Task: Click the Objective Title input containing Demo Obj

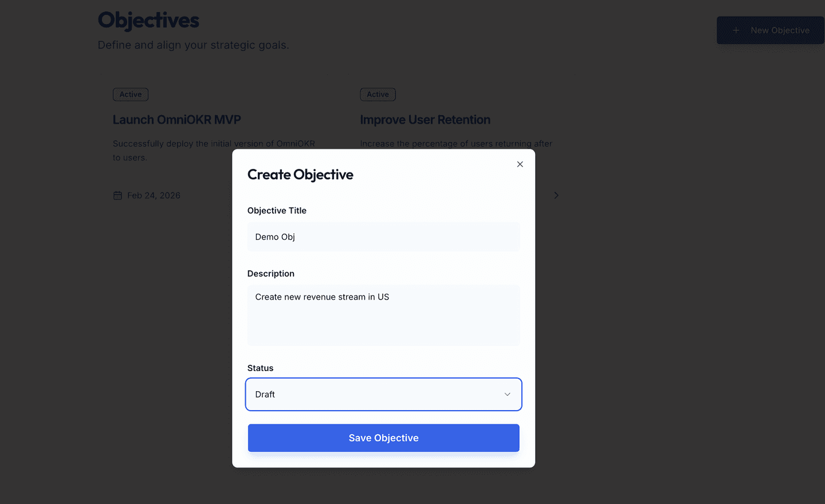Action: (383, 237)
